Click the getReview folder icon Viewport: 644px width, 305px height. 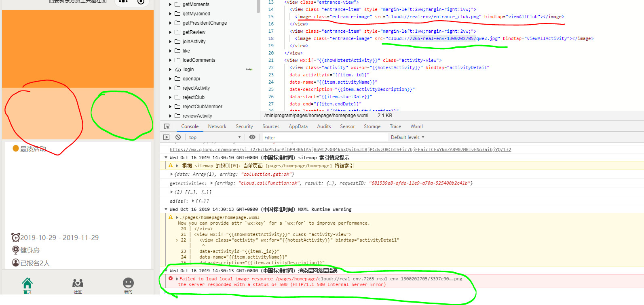point(177,32)
